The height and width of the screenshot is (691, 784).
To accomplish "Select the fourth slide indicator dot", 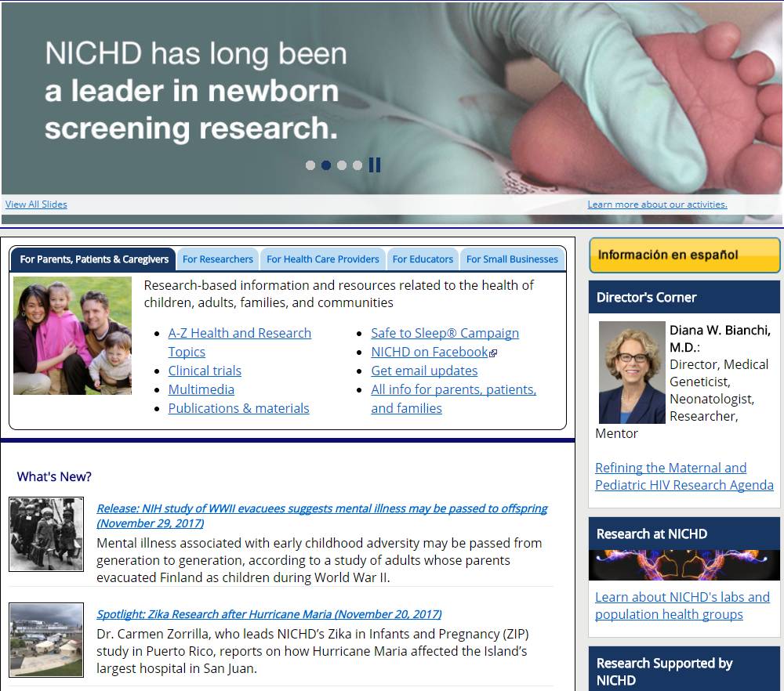I will pos(358,165).
